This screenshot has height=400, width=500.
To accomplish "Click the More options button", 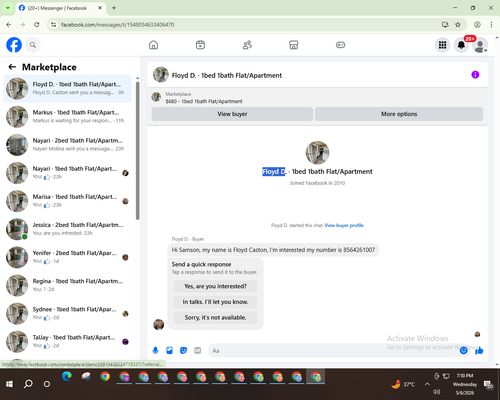I will pyautogui.click(x=399, y=114).
